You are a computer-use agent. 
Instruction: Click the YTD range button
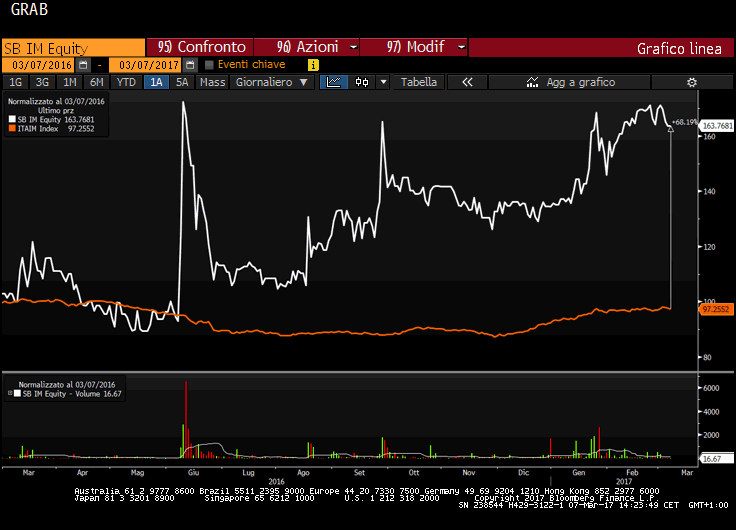pyautogui.click(x=126, y=82)
